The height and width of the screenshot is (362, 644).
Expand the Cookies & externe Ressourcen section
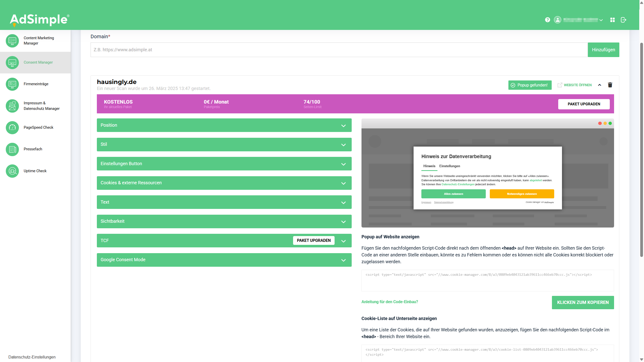coord(224,183)
